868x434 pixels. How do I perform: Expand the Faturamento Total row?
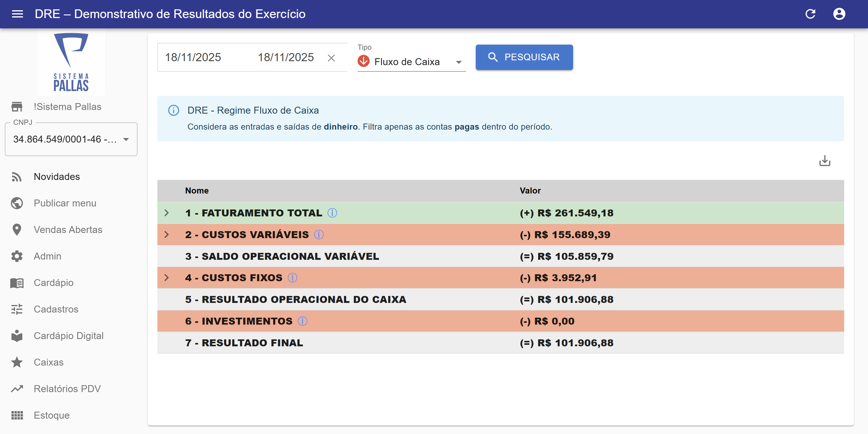(166, 213)
